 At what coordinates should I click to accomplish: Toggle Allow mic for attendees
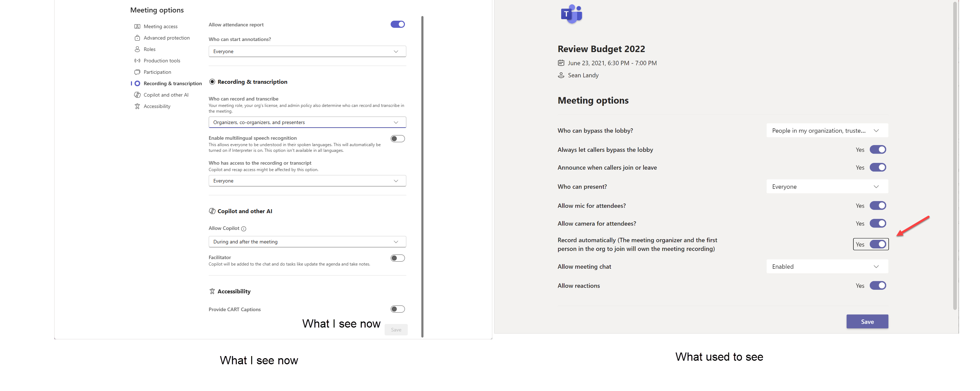click(878, 206)
